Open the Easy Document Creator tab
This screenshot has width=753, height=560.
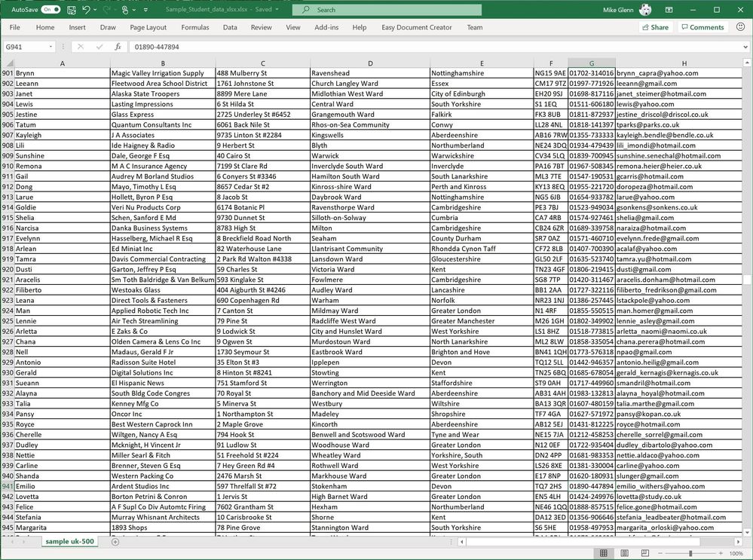[416, 27]
